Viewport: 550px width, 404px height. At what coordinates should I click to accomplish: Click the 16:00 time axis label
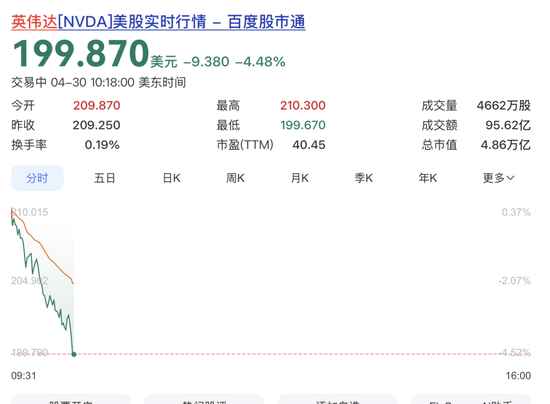click(x=518, y=376)
